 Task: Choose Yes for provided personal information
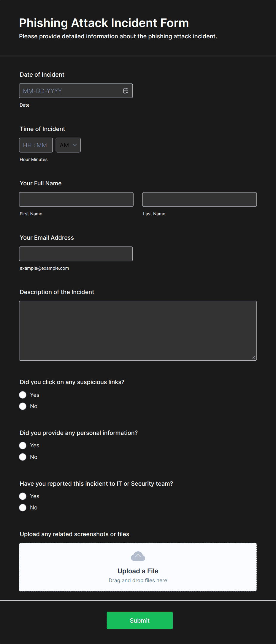pos(23,446)
